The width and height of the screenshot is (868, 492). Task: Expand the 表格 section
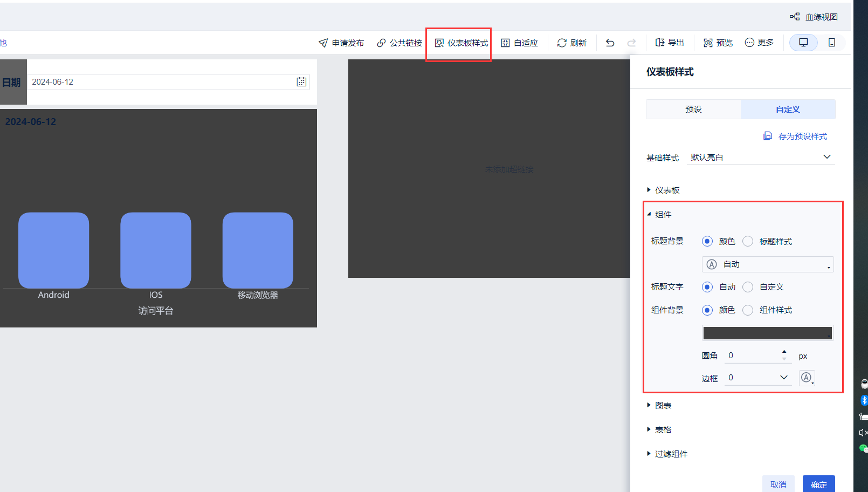(x=659, y=429)
